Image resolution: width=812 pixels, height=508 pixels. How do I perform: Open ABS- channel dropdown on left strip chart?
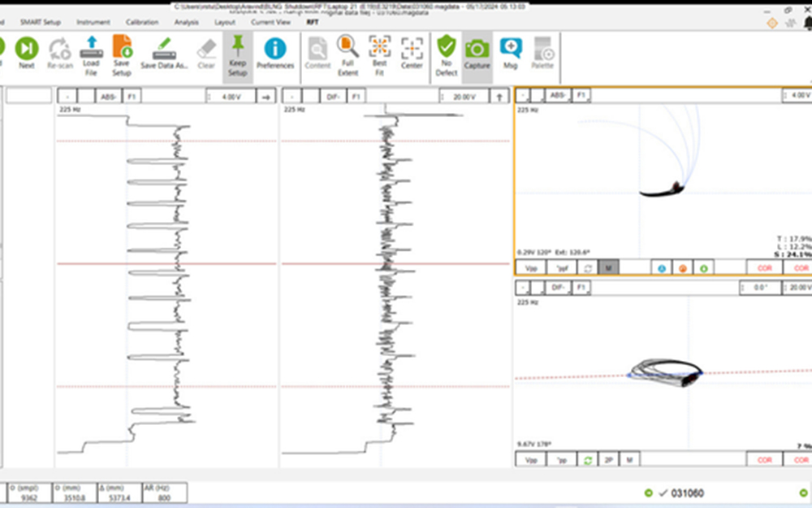107,97
